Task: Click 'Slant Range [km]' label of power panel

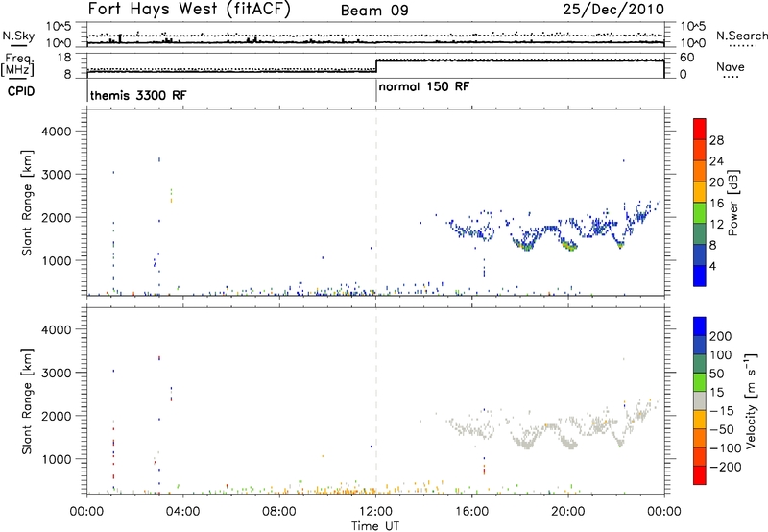Action: coord(27,203)
